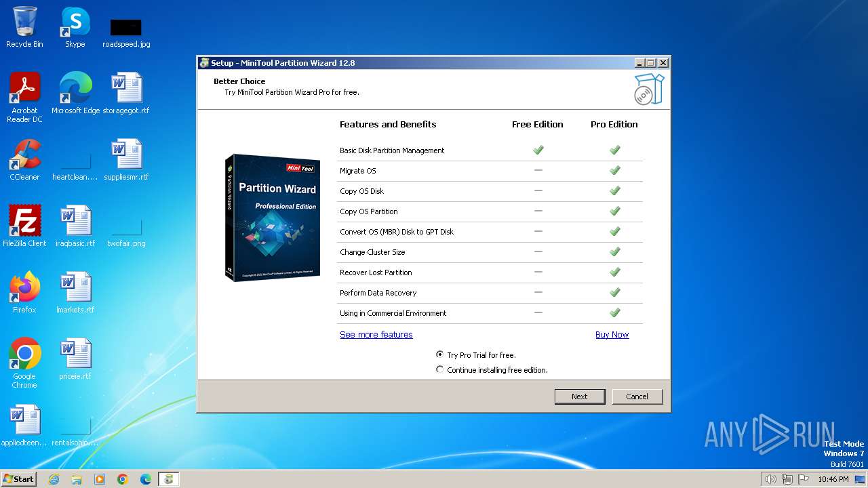Launch Chrome from the taskbar

(123, 479)
